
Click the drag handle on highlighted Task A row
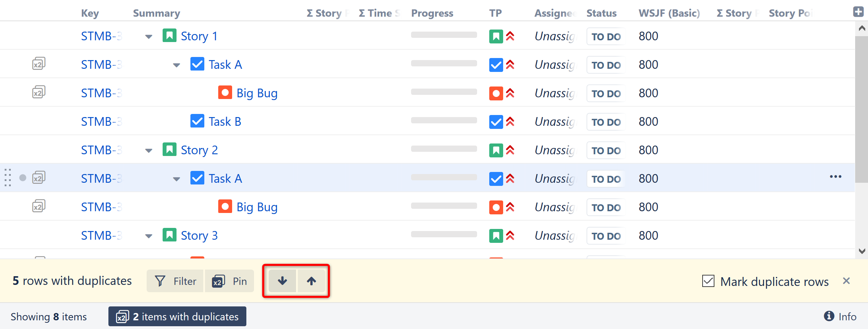pos(8,178)
